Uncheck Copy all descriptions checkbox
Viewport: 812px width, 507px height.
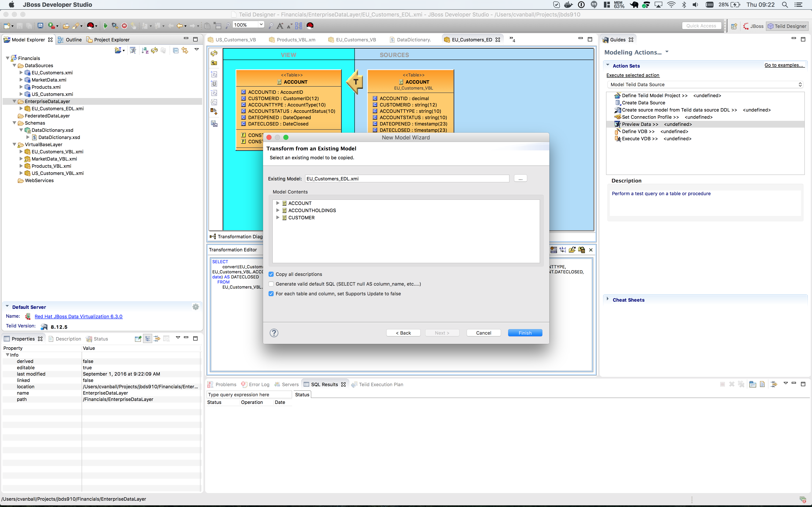(271, 274)
